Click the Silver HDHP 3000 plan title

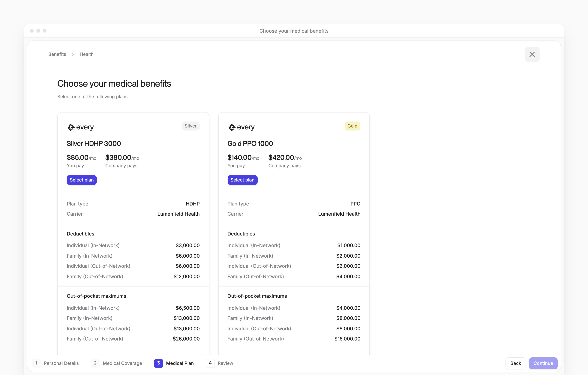click(x=94, y=144)
